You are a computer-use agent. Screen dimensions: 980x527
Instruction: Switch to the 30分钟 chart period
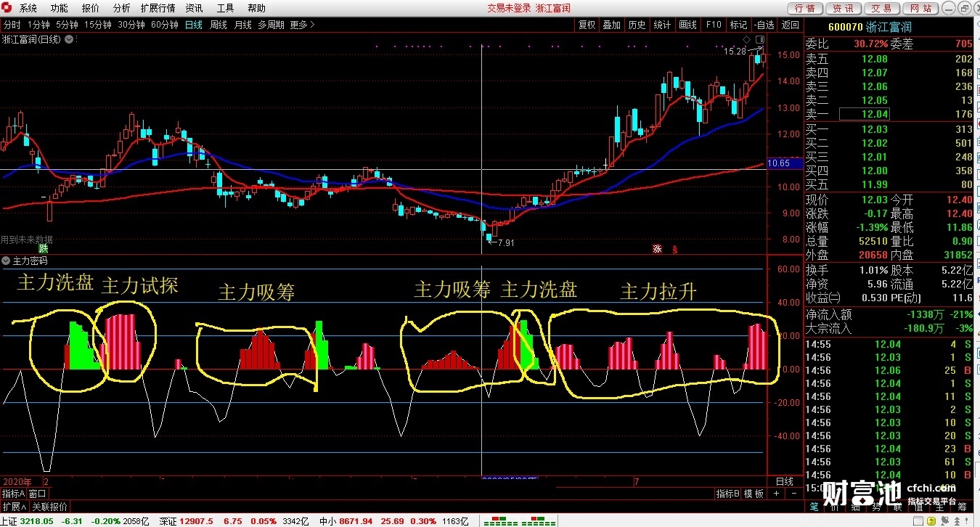(x=131, y=24)
